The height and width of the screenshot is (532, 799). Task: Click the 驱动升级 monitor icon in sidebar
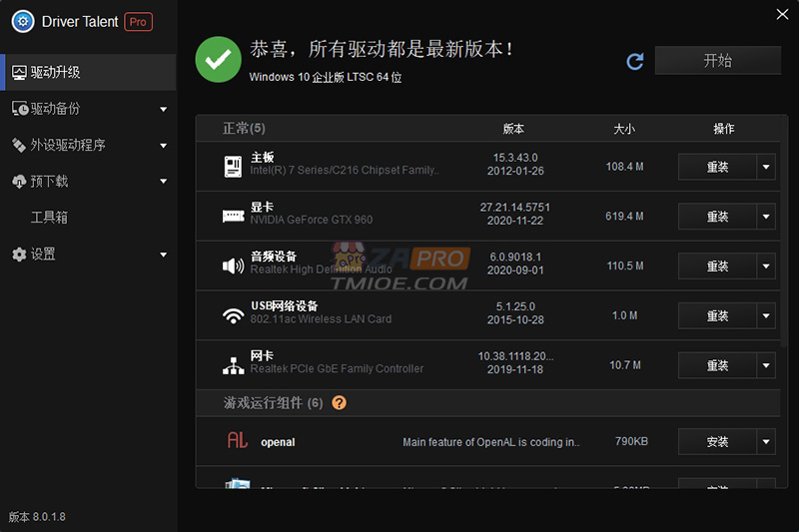tap(19, 72)
